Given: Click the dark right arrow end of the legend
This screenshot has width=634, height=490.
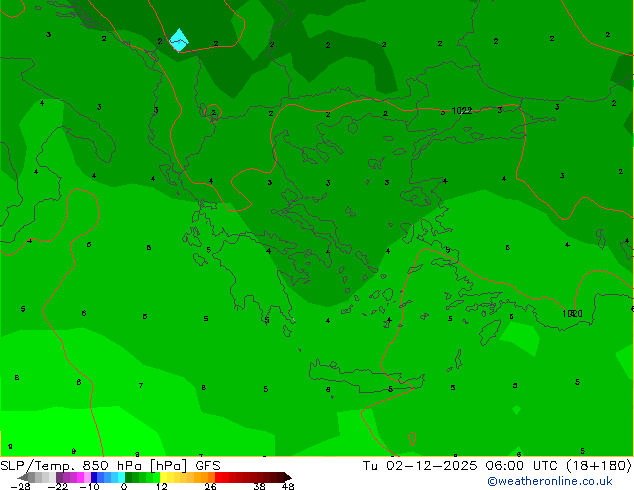Looking at the screenshot, I should click(x=287, y=477).
